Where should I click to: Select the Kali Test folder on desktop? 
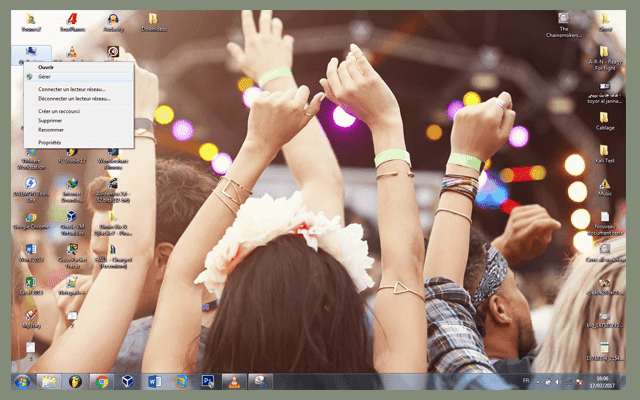pos(605,152)
